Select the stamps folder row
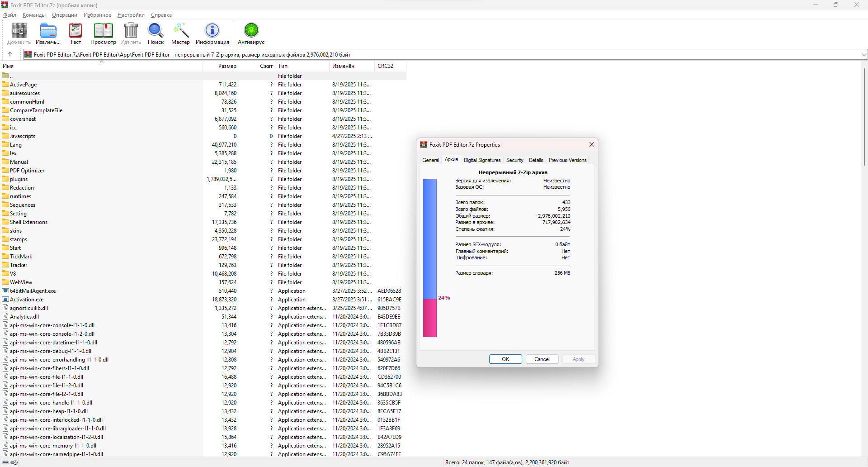The height and width of the screenshot is (467, 868). tap(203, 239)
